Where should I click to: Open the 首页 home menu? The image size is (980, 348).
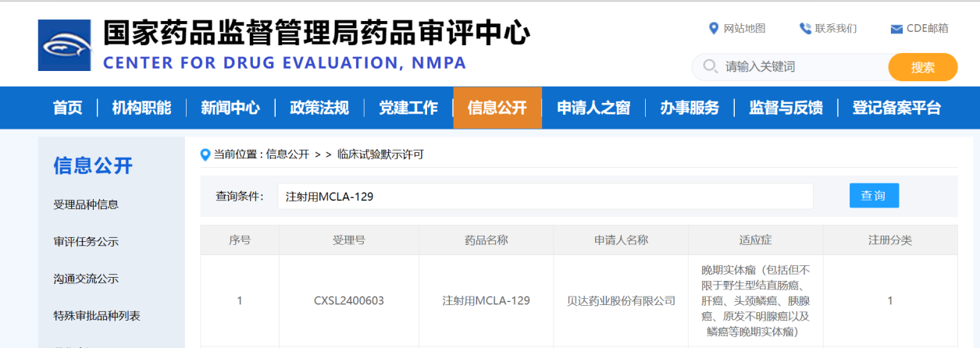pyautogui.click(x=67, y=108)
